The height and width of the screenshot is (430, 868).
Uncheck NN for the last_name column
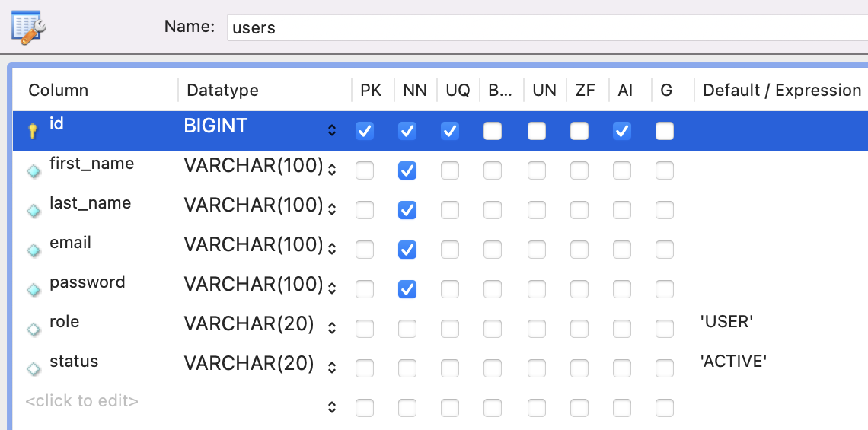pos(407,210)
